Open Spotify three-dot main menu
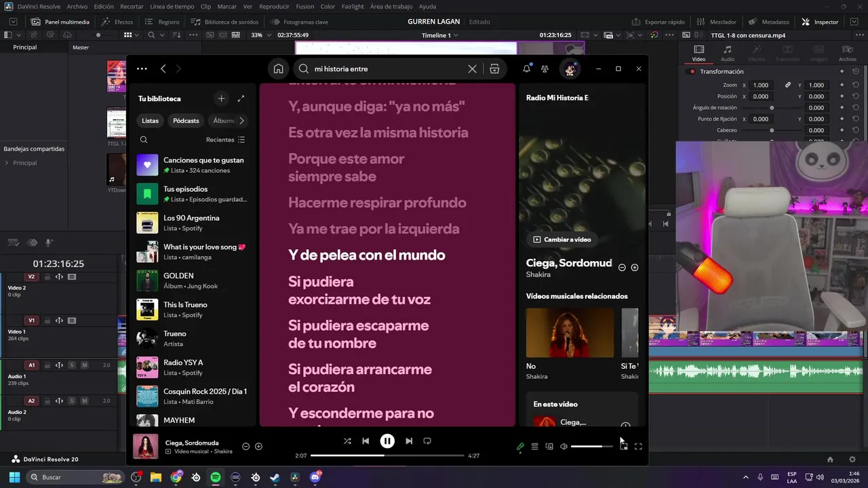868x488 pixels. pyautogui.click(x=142, y=68)
